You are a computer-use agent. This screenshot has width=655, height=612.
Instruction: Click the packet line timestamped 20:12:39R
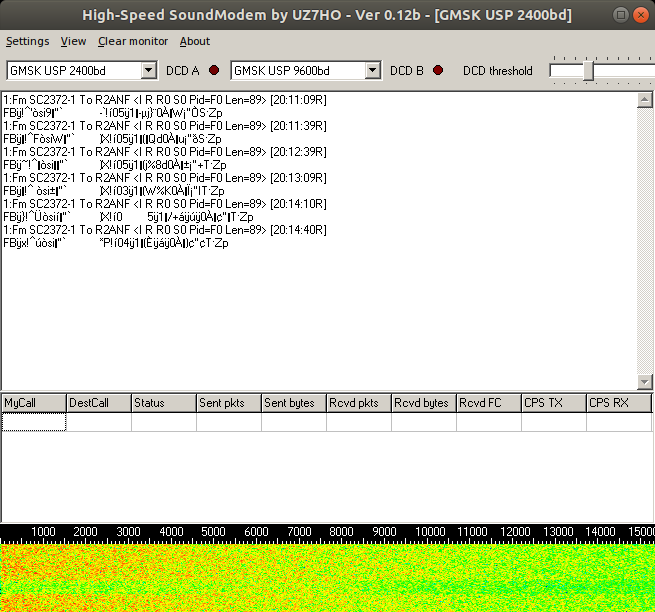(x=165, y=152)
